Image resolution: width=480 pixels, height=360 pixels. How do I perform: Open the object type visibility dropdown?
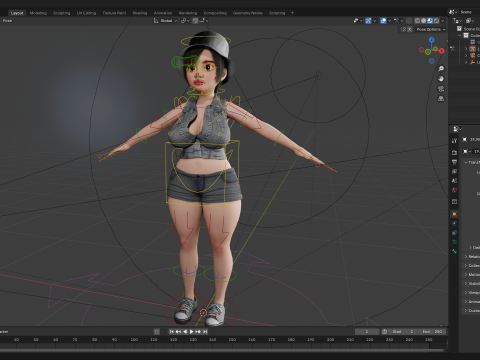pos(358,21)
